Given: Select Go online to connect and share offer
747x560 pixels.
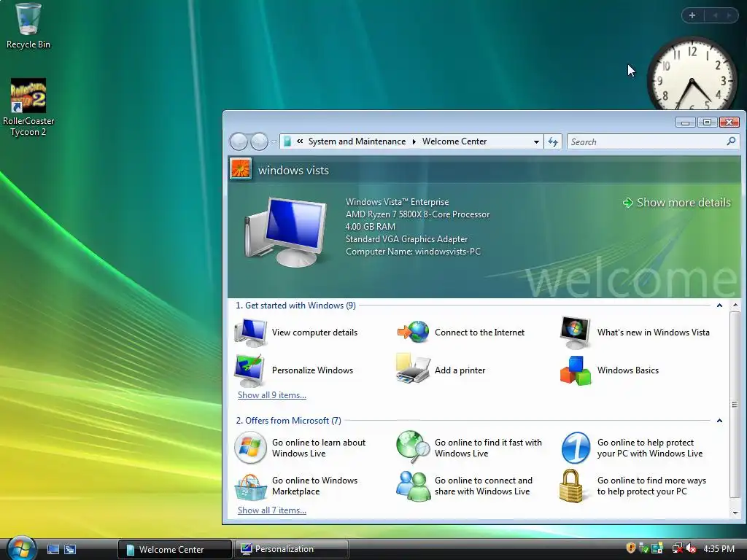Looking at the screenshot, I should (x=465, y=486).
